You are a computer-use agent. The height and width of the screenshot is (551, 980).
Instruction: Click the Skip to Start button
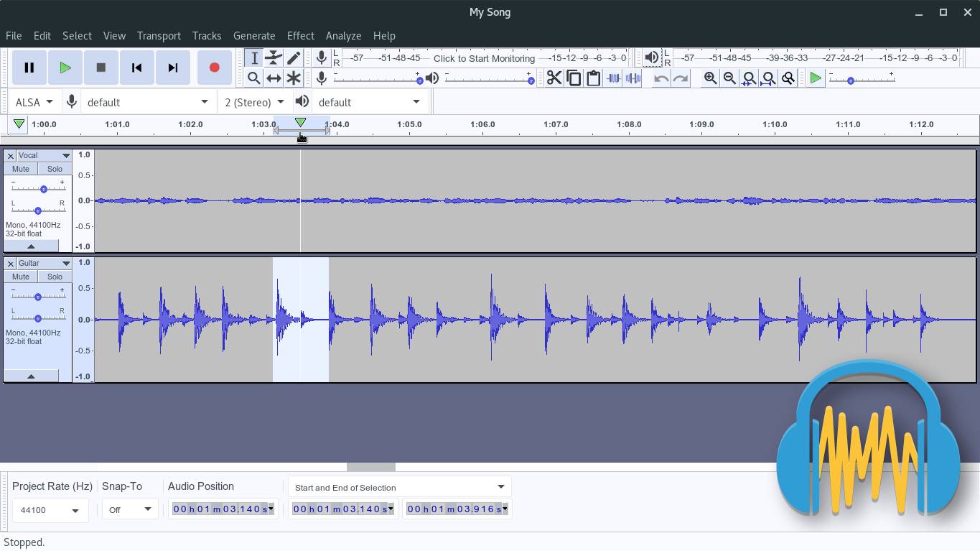point(136,68)
